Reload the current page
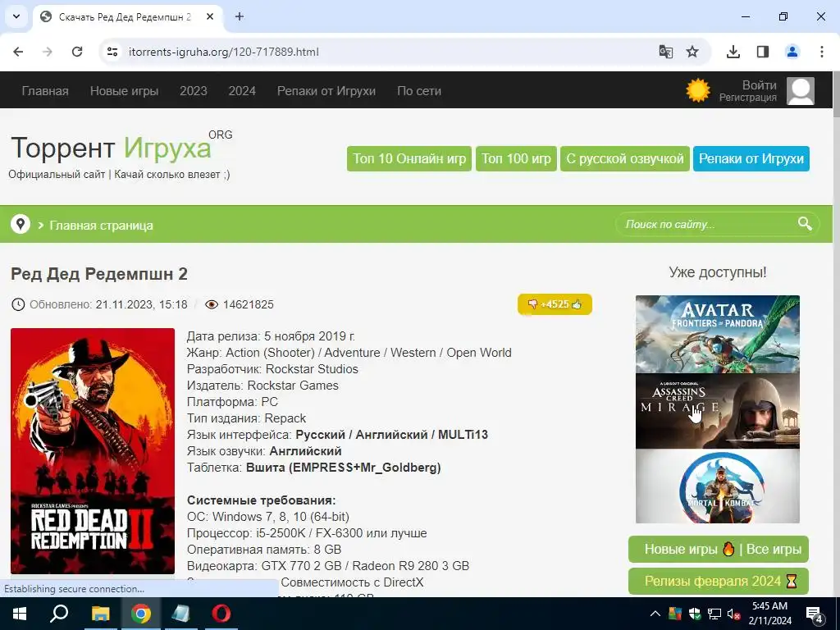Viewport: 840px width, 630px height. pos(77,52)
